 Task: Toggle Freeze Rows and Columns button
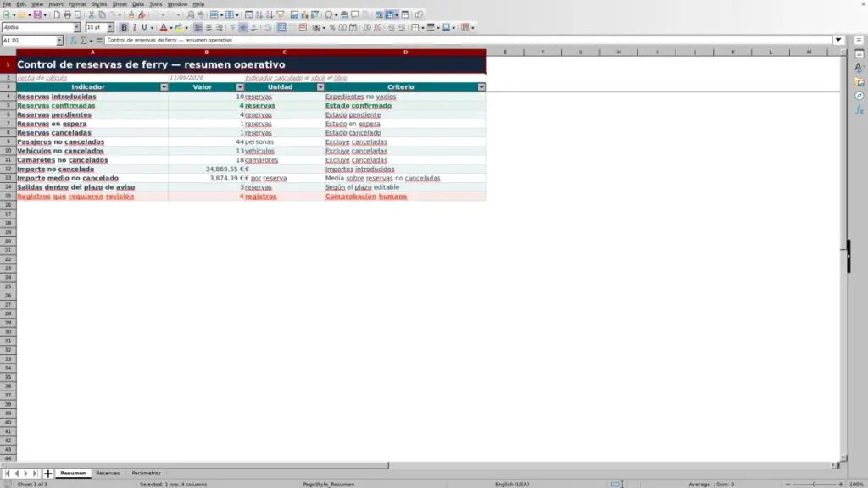click(x=390, y=15)
